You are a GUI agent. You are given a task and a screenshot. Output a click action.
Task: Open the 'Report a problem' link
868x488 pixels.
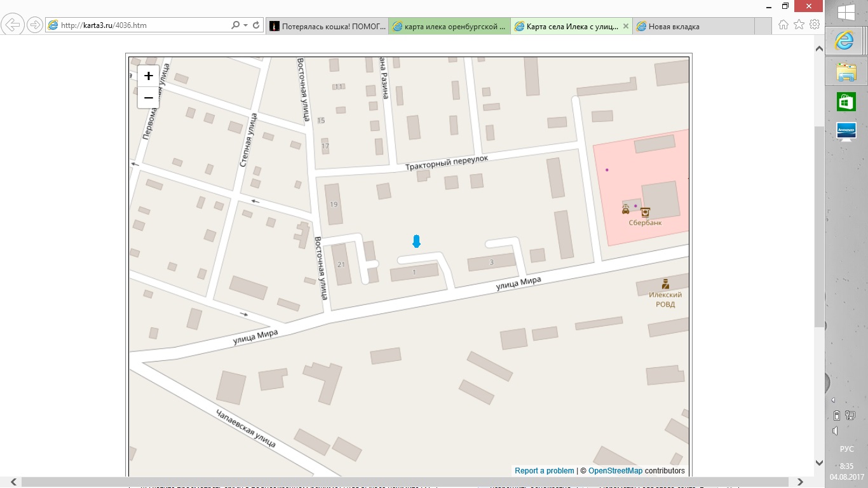point(545,471)
